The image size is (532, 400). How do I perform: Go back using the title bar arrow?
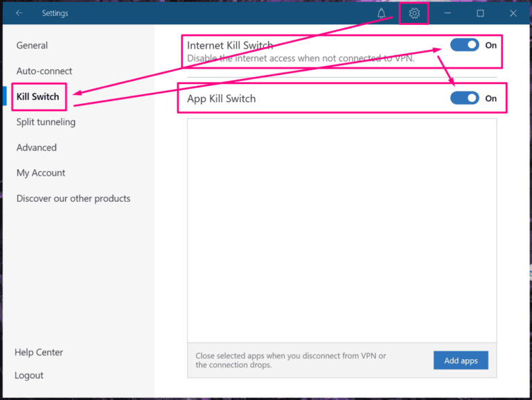pos(19,13)
